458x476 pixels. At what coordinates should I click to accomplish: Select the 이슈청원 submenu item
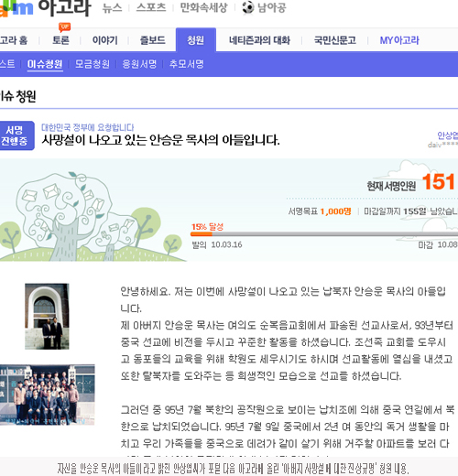(45, 64)
